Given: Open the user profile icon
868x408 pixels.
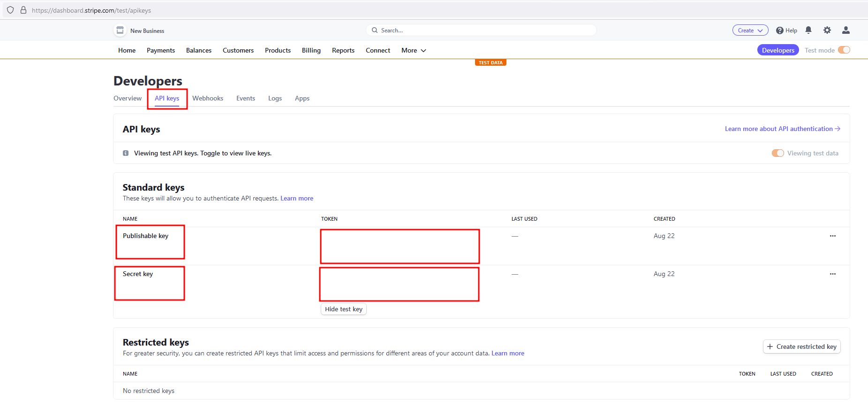Looking at the screenshot, I should click(x=846, y=30).
